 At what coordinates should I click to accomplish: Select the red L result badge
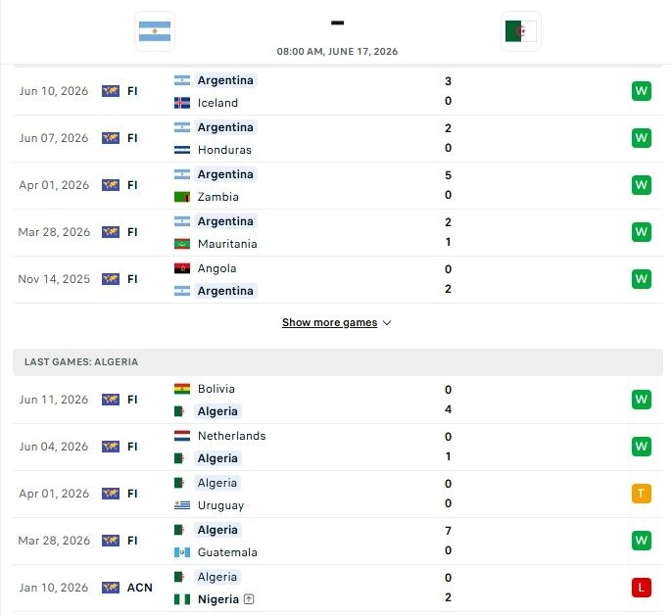641,588
